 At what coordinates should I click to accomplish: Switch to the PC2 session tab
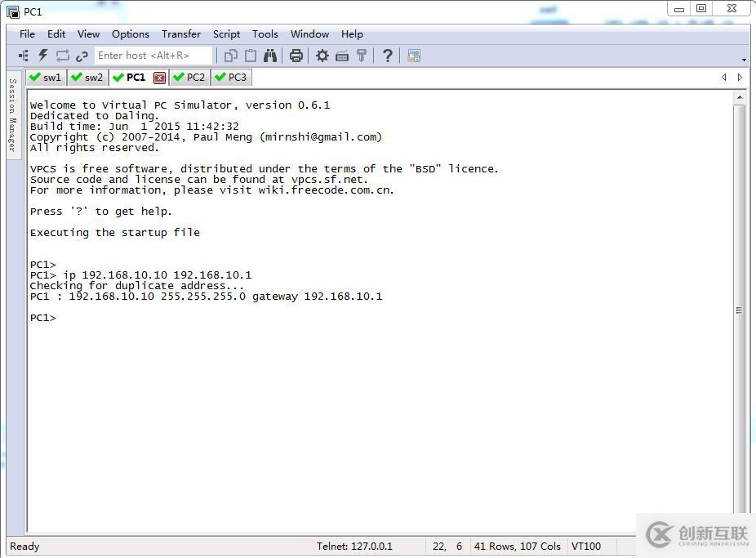pyautogui.click(x=189, y=77)
